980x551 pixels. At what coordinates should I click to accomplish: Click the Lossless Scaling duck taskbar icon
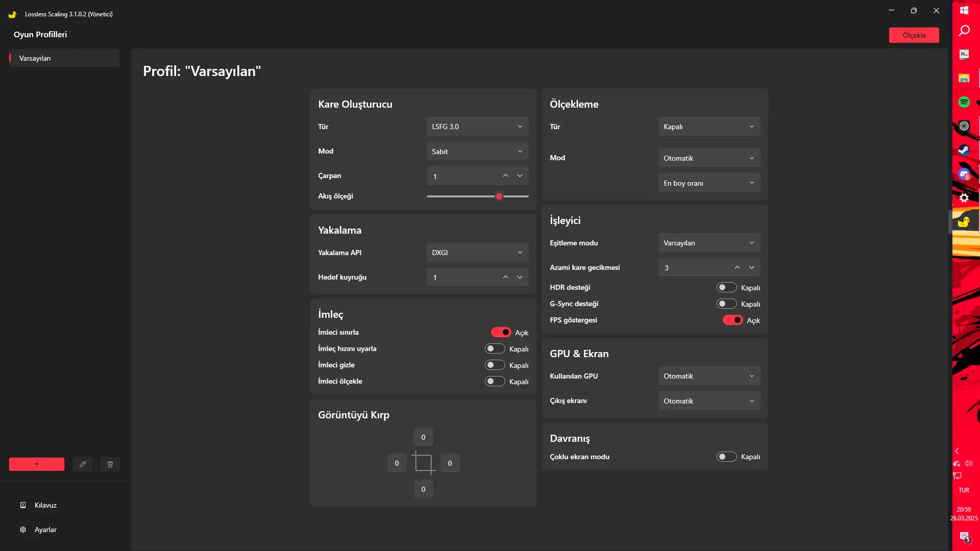[964, 222]
